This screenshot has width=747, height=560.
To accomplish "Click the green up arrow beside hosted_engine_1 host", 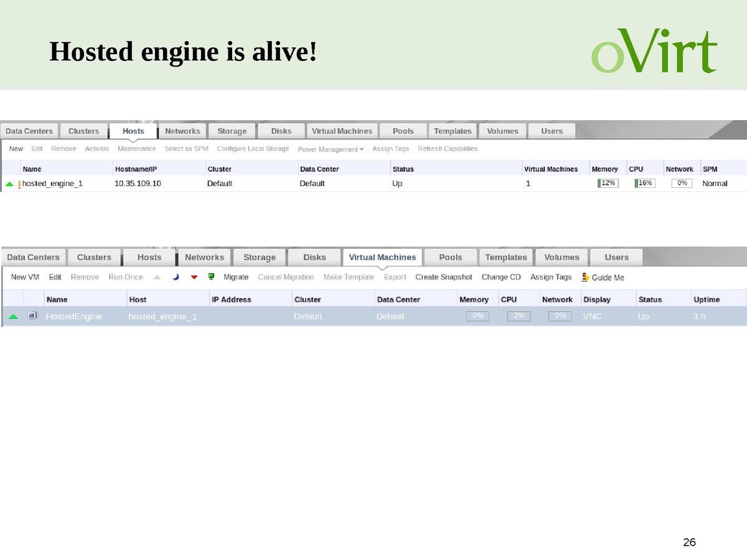I will click(x=9, y=184).
